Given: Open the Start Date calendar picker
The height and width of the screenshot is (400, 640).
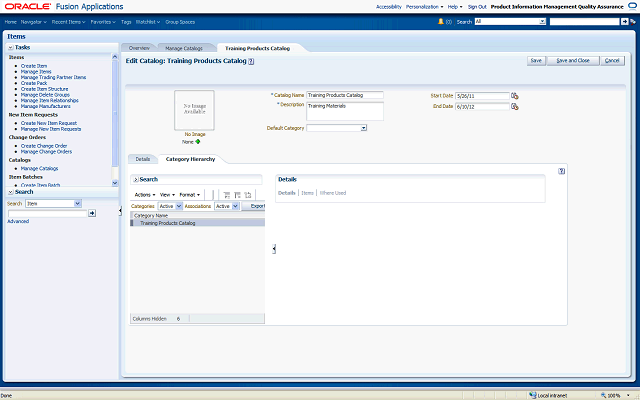Looking at the screenshot, I should click(x=515, y=96).
